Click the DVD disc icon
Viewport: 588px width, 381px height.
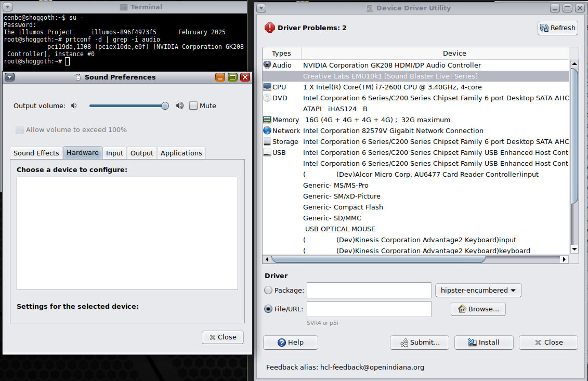click(267, 98)
